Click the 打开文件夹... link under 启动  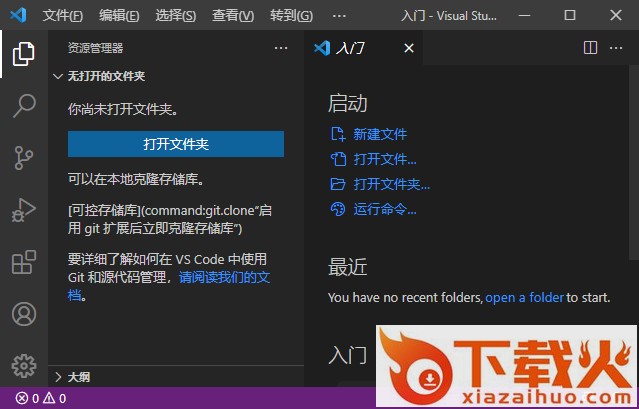392,185
